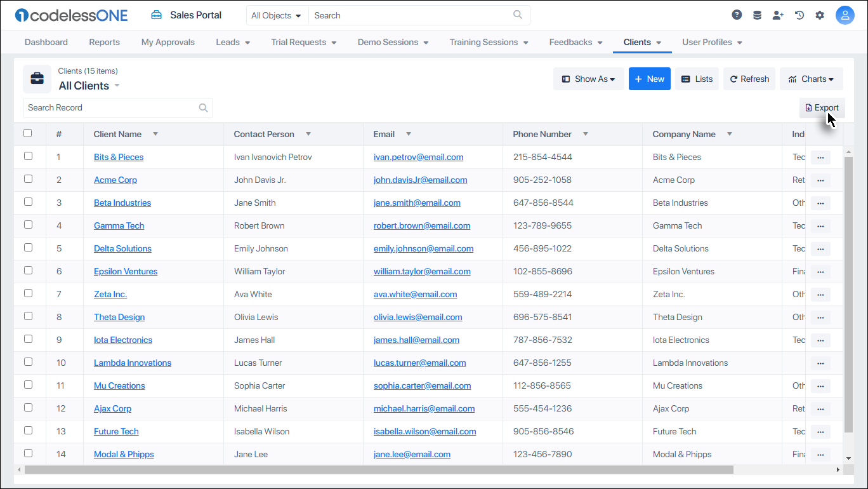The width and height of the screenshot is (868, 489).
Task: Open the Charts dropdown
Action: click(x=812, y=79)
